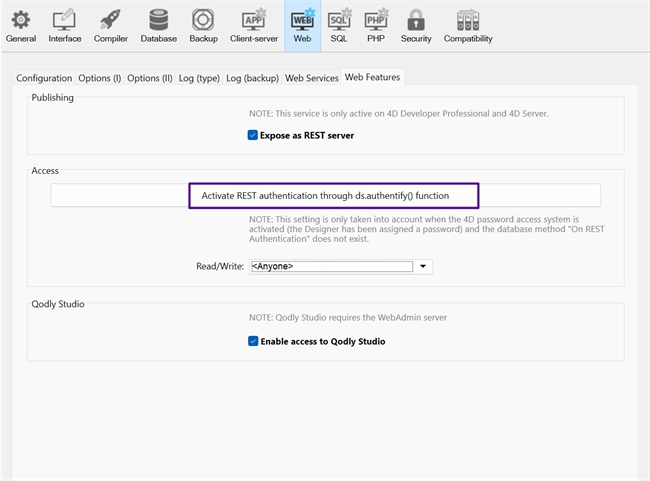Viewport: 650px width, 481px height.
Task: Switch to the Configuration tab
Action: [x=44, y=78]
